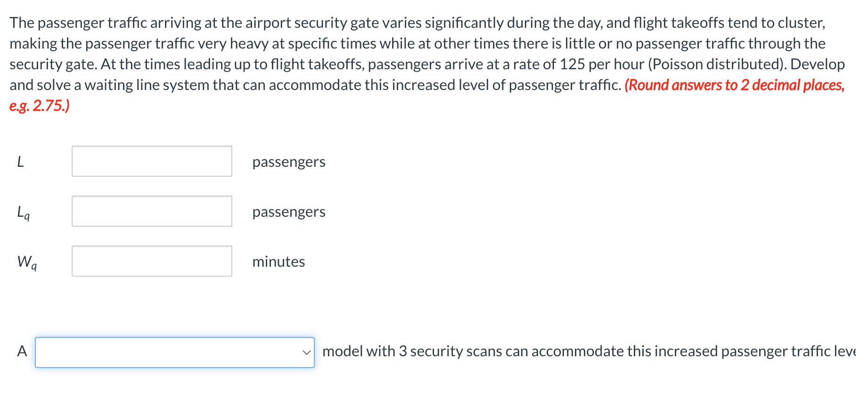
Task: Click the red "Round answers to 2 decimal places" hint
Action: [x=734, y=85]
